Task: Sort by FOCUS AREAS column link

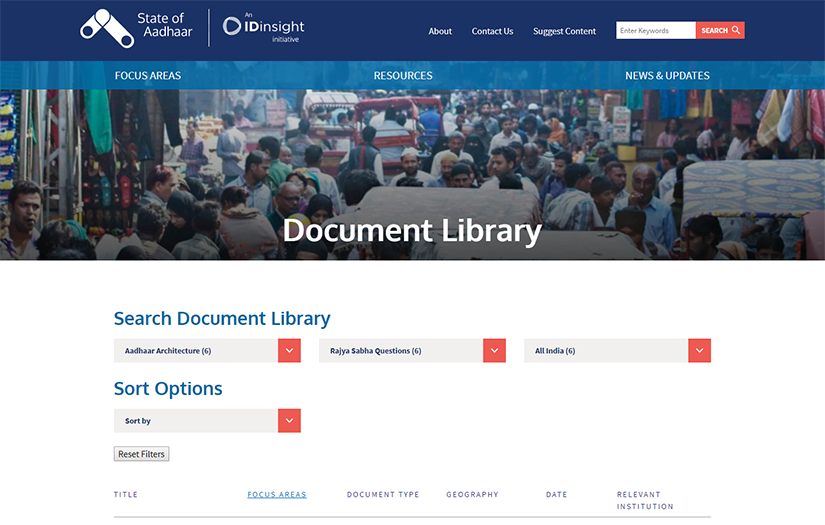Action: pyautogui.click(x=277, y=494)
